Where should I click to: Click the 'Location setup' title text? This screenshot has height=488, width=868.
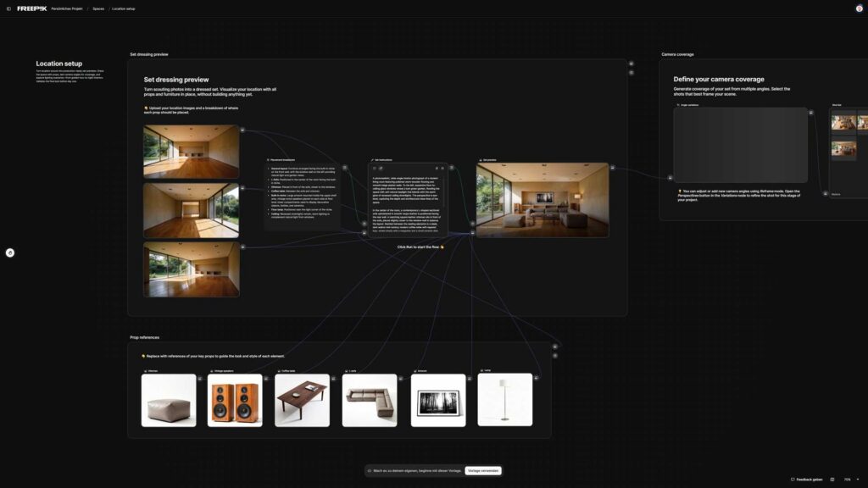coord(59,64)
